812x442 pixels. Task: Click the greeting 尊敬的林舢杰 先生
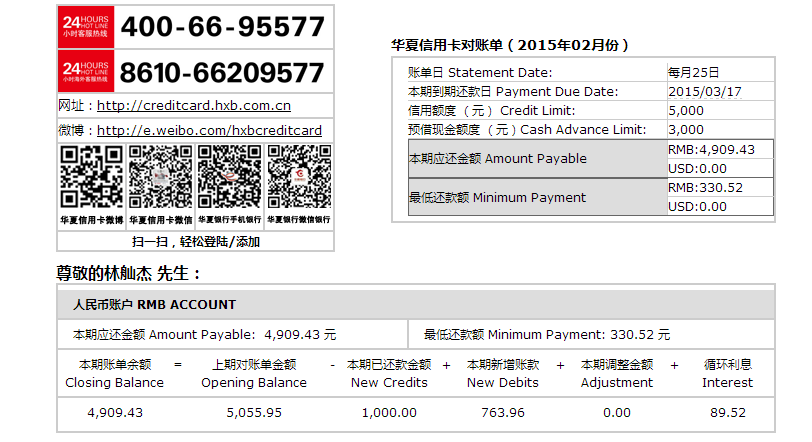128,273
